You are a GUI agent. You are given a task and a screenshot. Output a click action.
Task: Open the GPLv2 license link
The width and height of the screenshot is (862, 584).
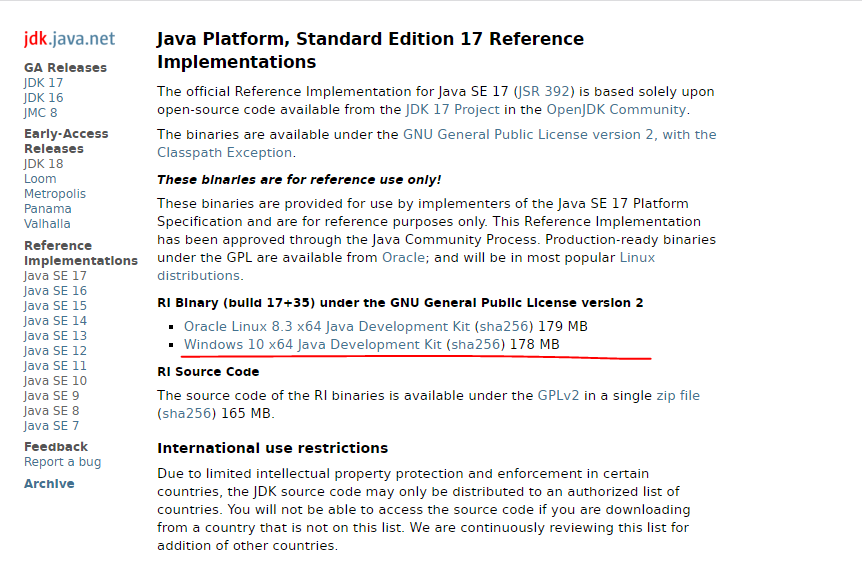559,396
